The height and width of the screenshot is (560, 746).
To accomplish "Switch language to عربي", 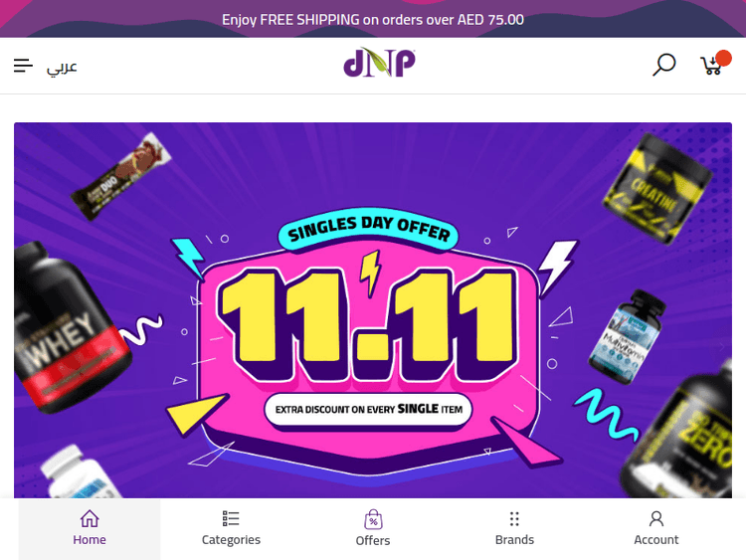I will tap(62, 67).
